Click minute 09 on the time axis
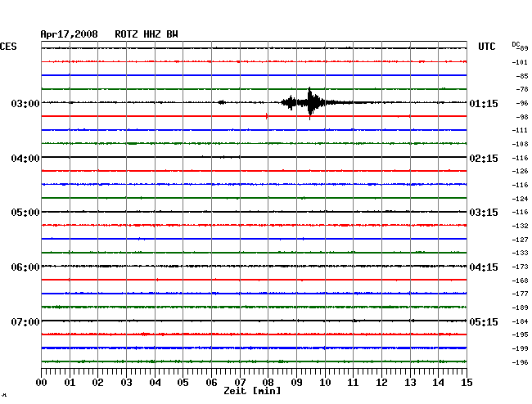The image size is (532, 404). 296,383
